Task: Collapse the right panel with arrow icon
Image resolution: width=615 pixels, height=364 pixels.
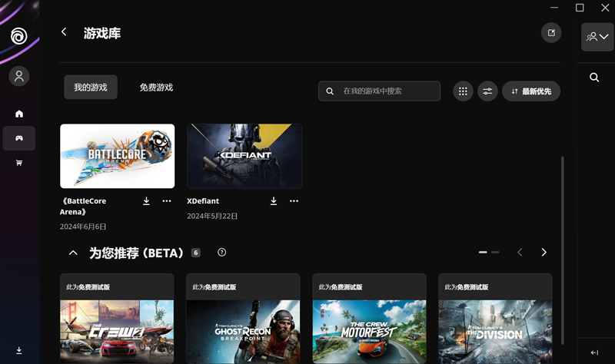Action: click(x=594, y=352)
